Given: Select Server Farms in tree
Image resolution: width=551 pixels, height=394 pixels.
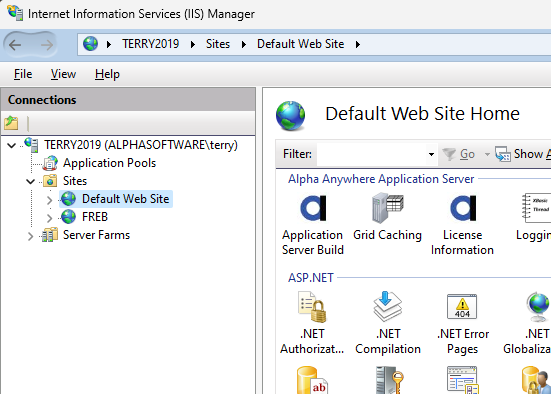Looking at the screenshot, I should (x=96, y=235).
